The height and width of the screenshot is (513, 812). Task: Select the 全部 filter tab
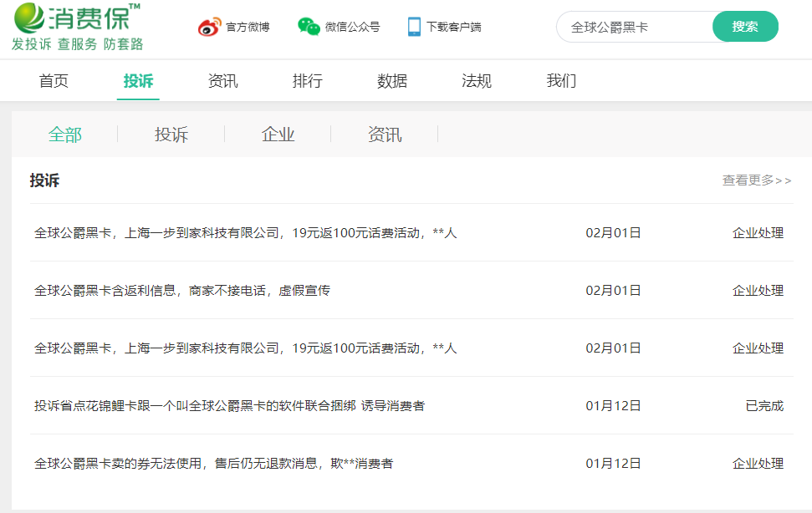64,135
